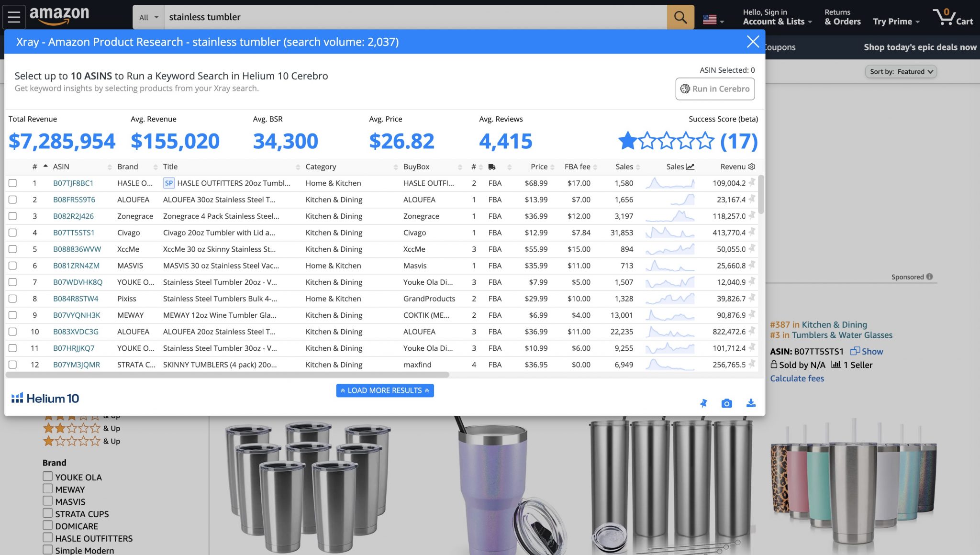Image resolution: width=980 pixels, height=555 pixels.
Task: Select checkbox for row 4 B07TT5STS1
Action: pyautogui.click(x=12, y=233)
